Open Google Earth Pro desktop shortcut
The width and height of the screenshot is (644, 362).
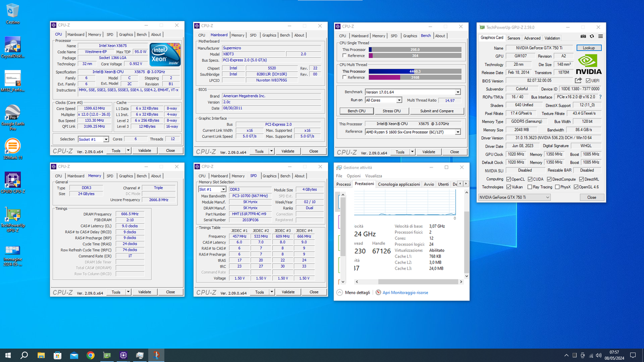click(x=13, y=118)
